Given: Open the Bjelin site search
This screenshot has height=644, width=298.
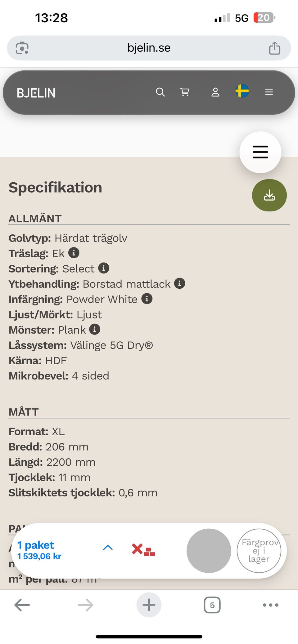Looking at the screenshot, I should click(x=160, y=92).
